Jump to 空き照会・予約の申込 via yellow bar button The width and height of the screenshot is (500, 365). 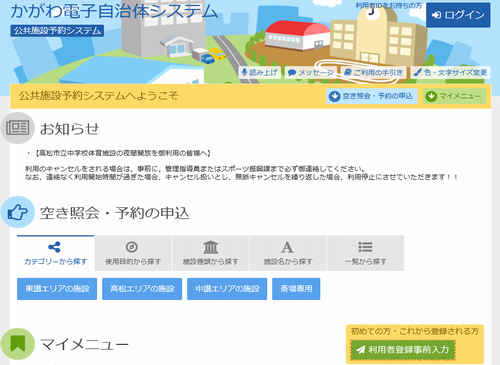[x=372, y=96]
